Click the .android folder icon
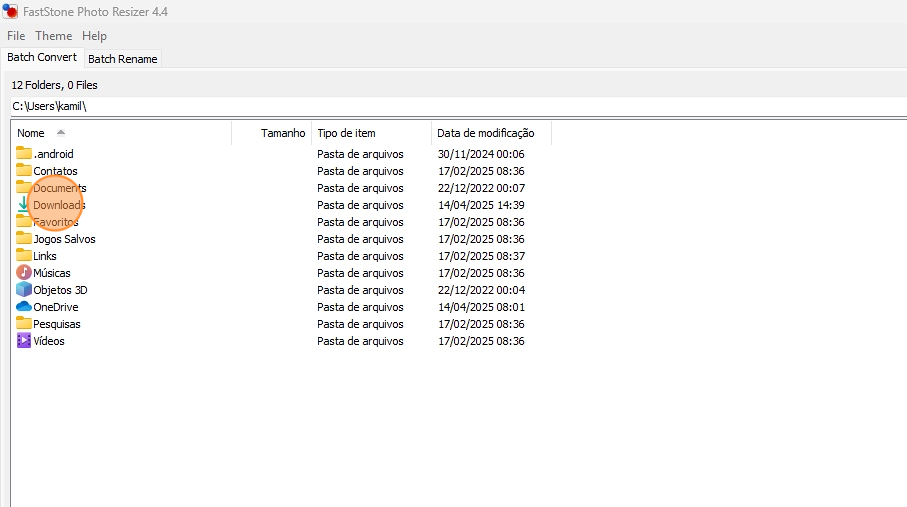The height and width of the screenshot is (507, 907). [24, 154]
